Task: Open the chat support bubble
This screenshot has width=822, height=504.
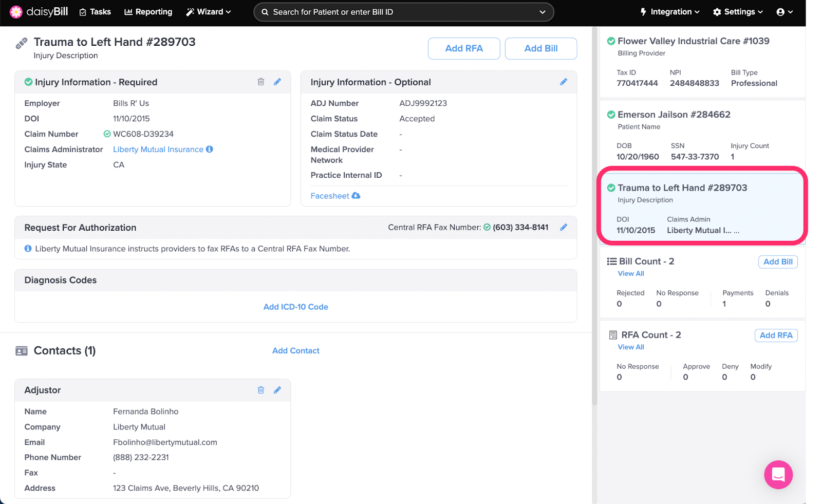Action: (x=778, y=474)
